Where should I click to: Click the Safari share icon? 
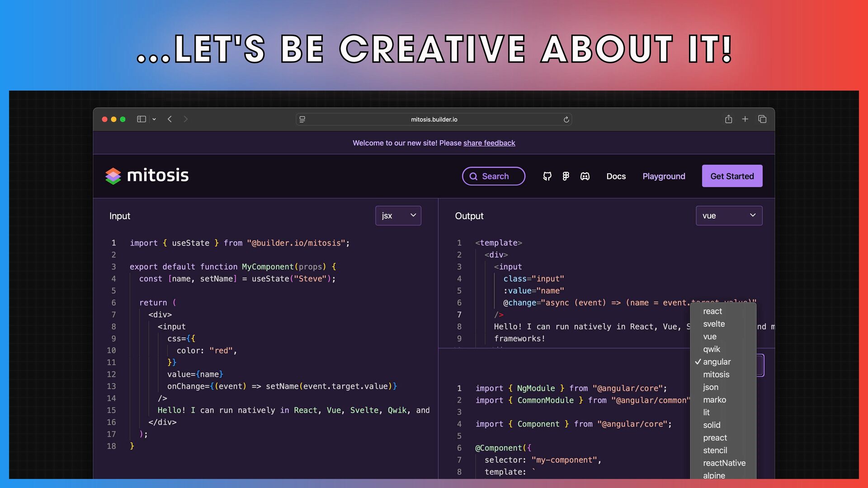point(728,119)
